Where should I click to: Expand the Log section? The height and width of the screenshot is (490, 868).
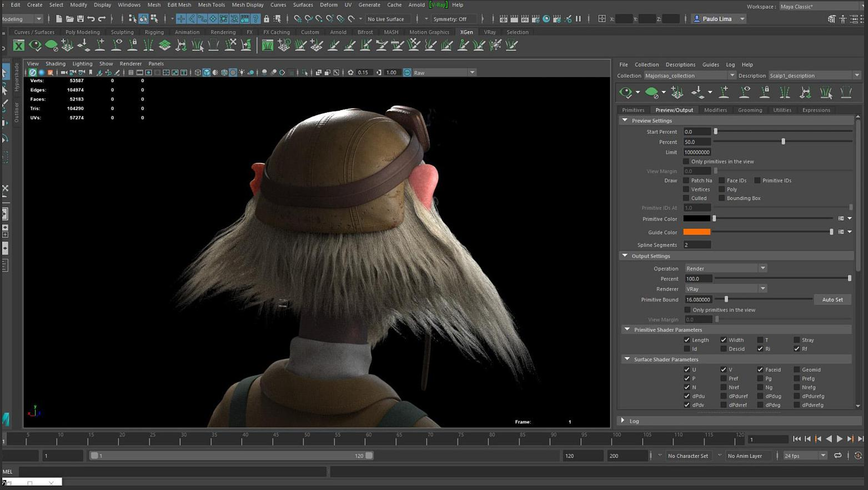pyautogui.click(x=623, y=421)
